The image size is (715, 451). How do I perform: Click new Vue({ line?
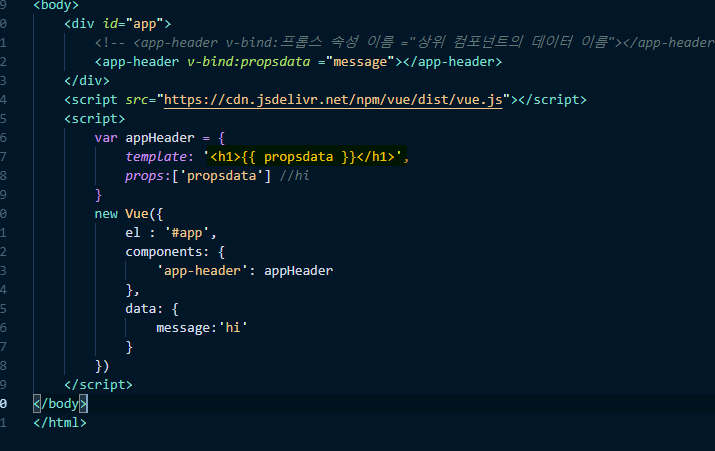(x=129, y=214)
